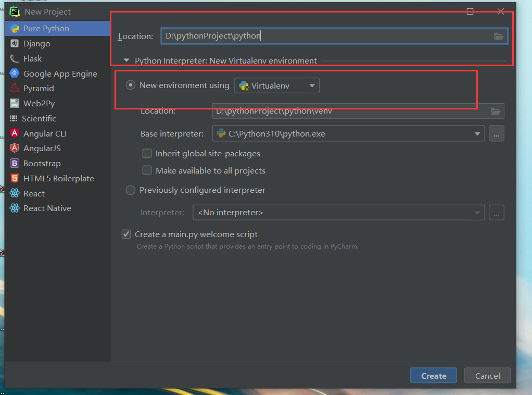This screenshot has width=532, height=395.
Task: Select Web2Py project type
Action: pyautogui.click(x=58, y=103)
